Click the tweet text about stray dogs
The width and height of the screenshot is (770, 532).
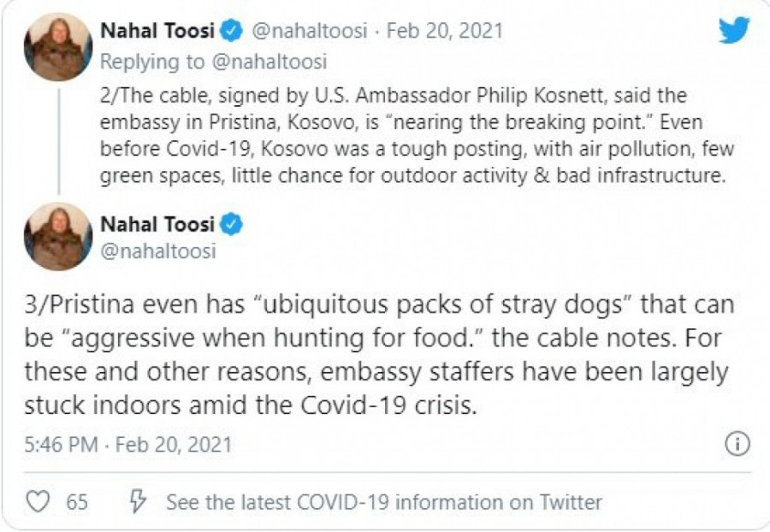379,353
